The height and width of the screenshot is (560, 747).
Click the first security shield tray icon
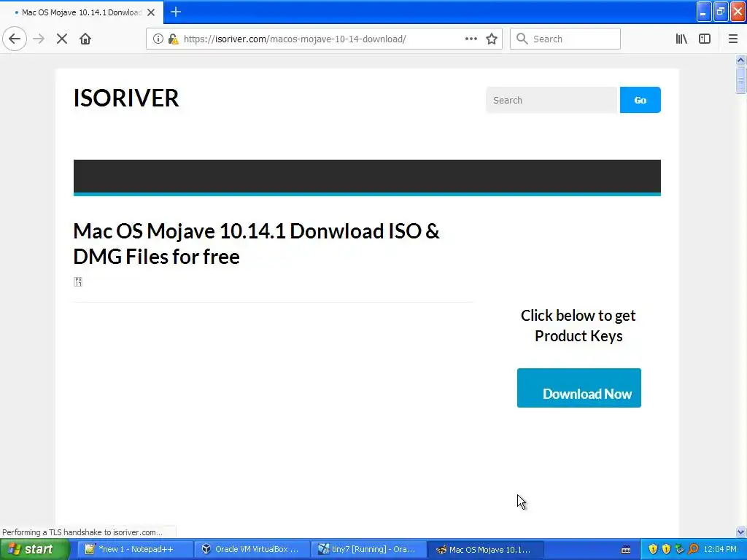653,550
